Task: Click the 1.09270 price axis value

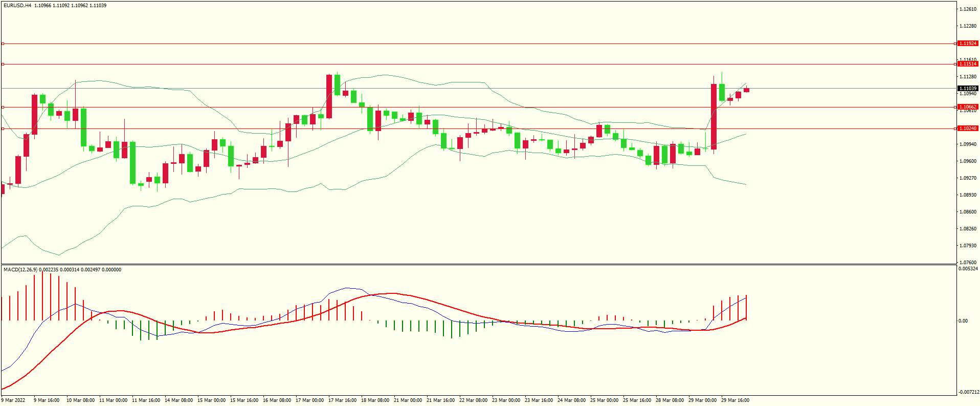Action: tap(968, 178)
